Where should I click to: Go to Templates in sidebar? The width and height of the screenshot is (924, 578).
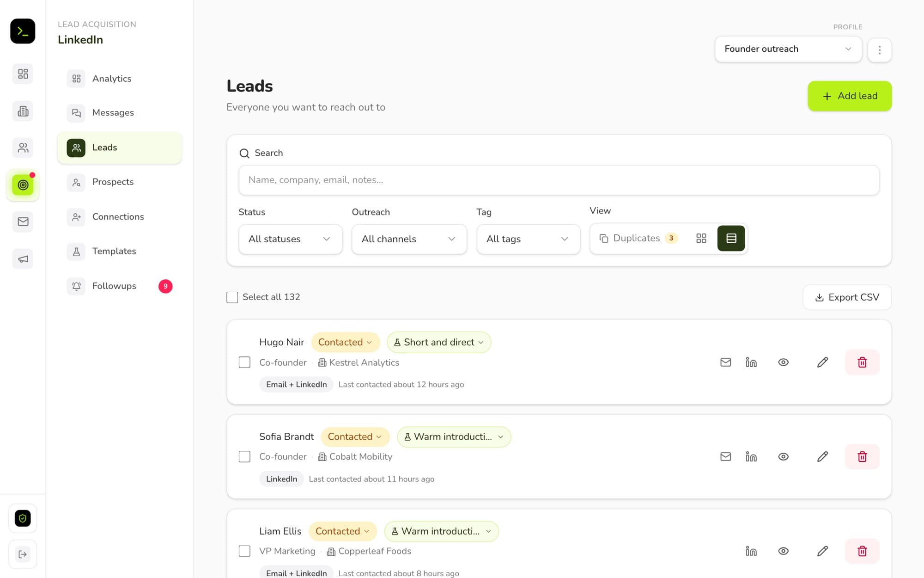(120, 251)
